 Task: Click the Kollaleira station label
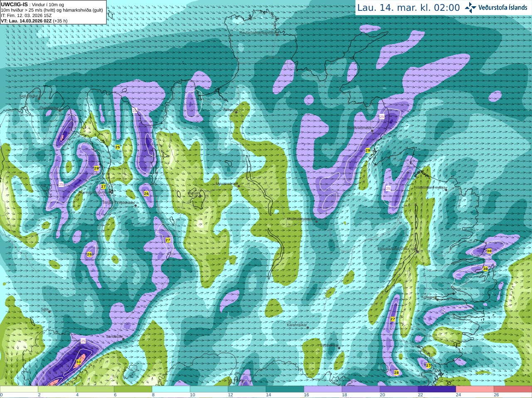tap(429, 297)
